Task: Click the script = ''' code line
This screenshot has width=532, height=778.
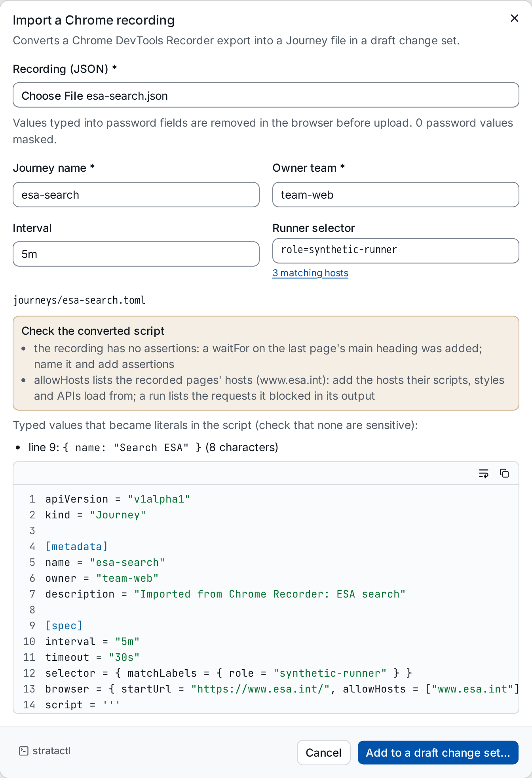Action: (x=82, y=705)
